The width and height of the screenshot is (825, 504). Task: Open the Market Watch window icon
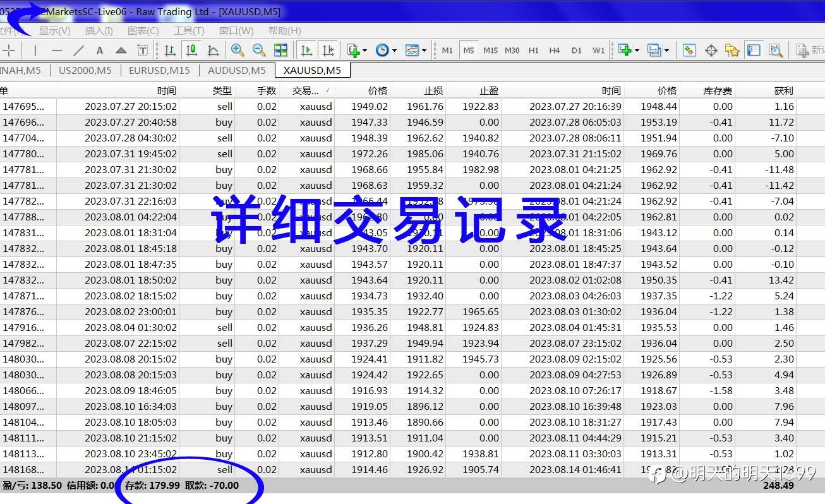689,51
